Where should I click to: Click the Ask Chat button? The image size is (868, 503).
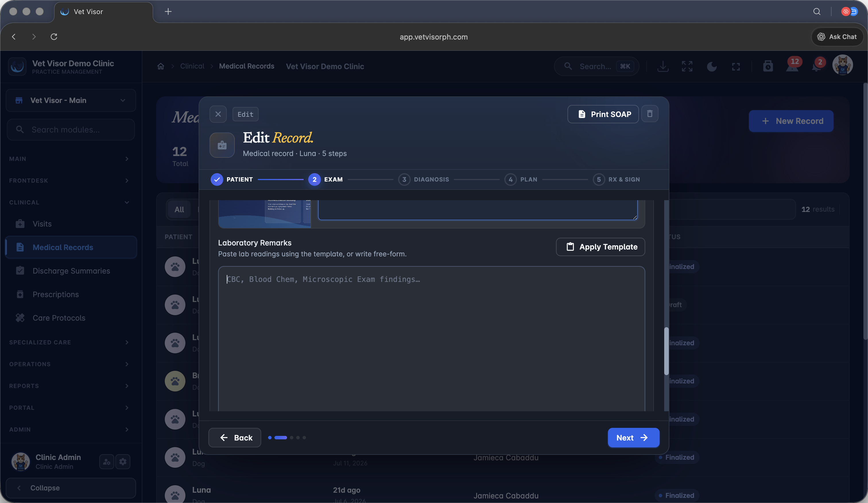pos(837,36)
